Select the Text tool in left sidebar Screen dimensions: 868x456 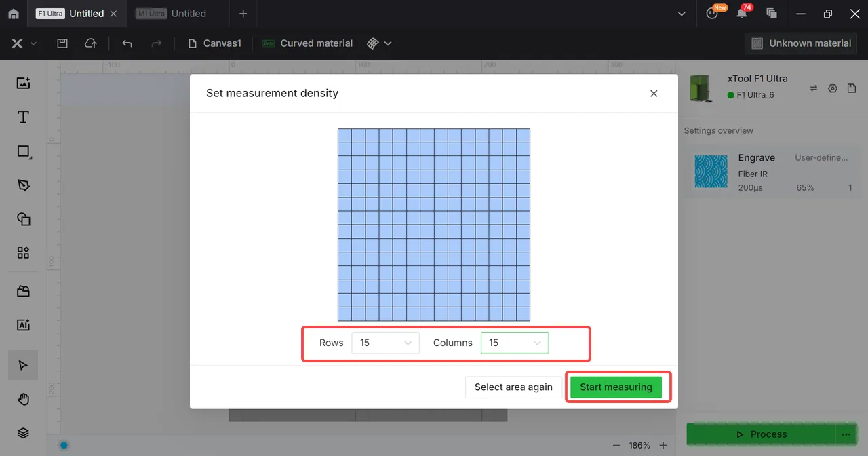click(23, 117)
